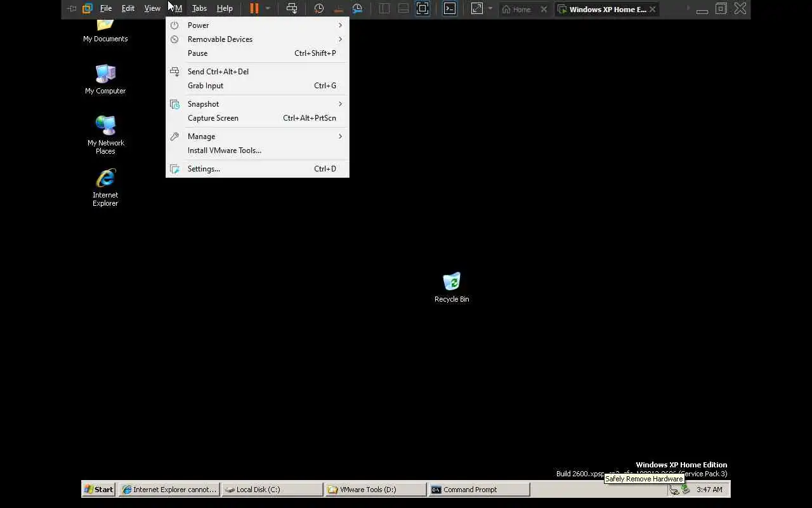812x508 pixels.
Task: Expand the Manage submenu arrow
Action: point(340,137)
